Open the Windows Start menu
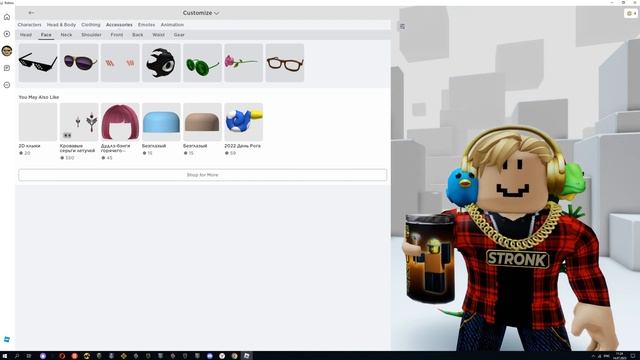This screenshot has width=640, height=360. tap(4, 356)
